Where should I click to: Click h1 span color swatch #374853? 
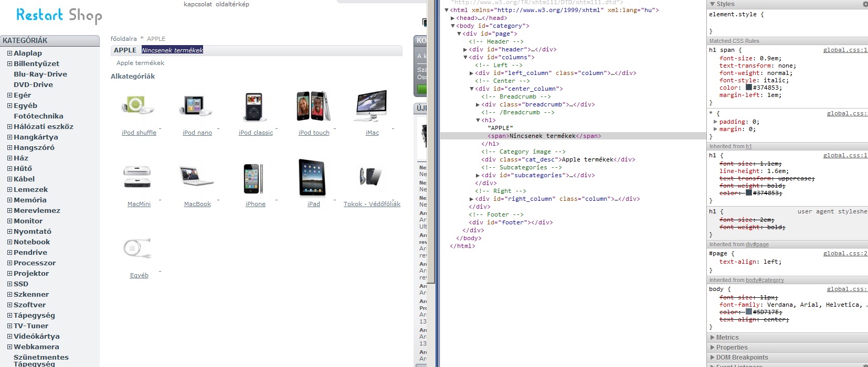749,88
